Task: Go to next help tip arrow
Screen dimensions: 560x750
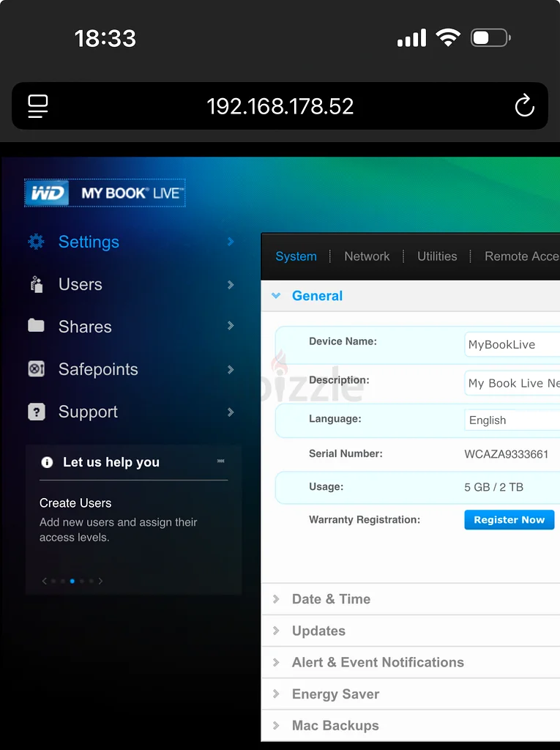Action: point(100,581)
